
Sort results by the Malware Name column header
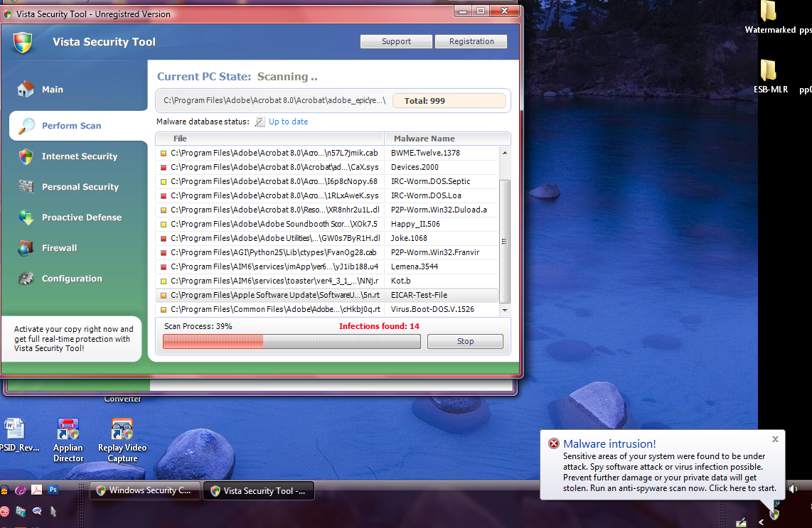coord(447,139)
